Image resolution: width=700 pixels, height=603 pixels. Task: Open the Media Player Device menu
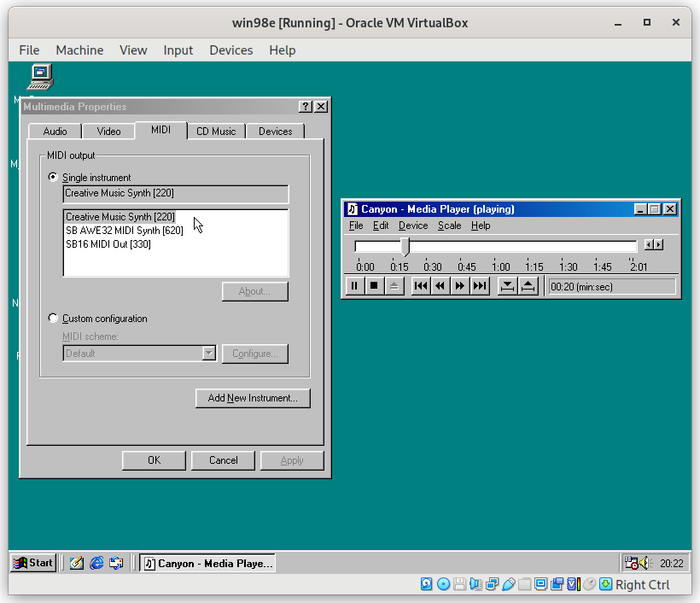(x=413, y=225)
